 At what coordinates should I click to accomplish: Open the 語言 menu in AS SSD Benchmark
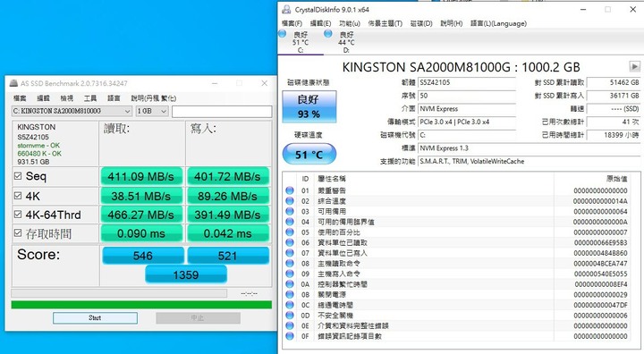coord(114,98)
